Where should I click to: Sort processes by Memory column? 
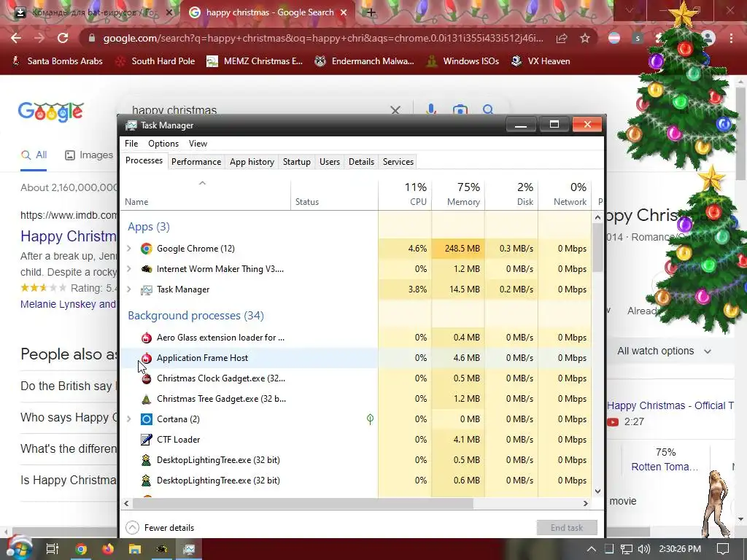(x=458, y=194)
